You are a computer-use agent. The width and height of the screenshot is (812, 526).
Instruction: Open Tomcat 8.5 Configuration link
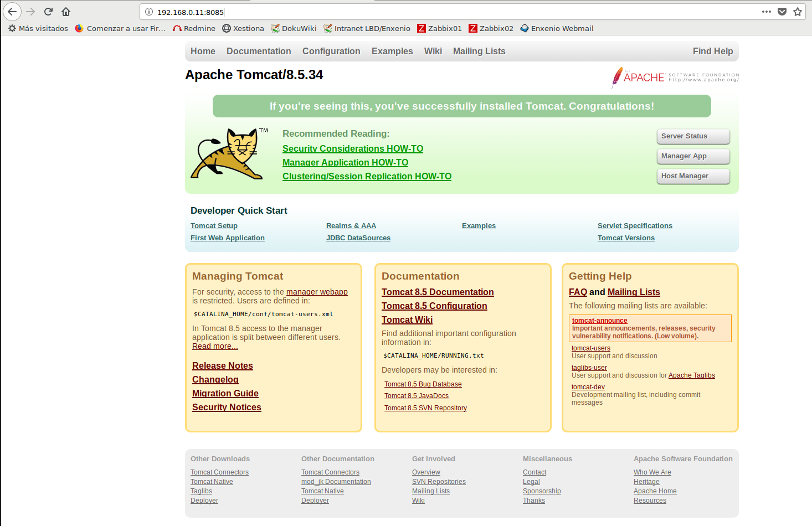434,306
